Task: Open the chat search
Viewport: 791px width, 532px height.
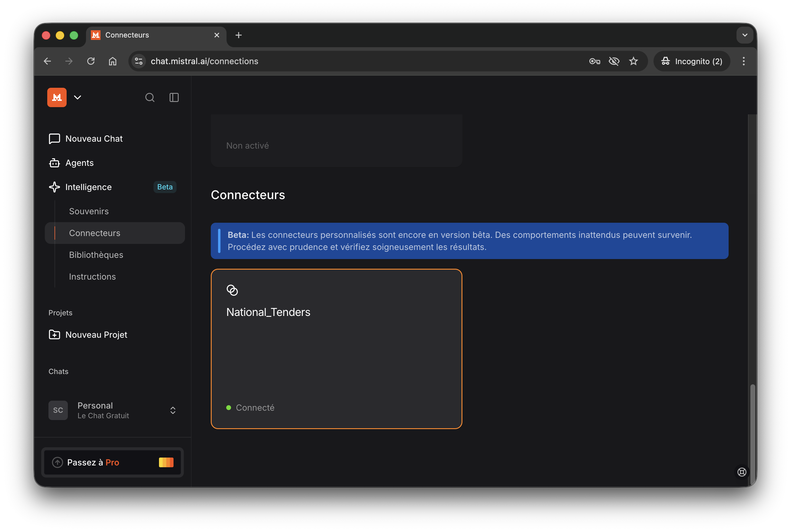Action: (150, 97)
